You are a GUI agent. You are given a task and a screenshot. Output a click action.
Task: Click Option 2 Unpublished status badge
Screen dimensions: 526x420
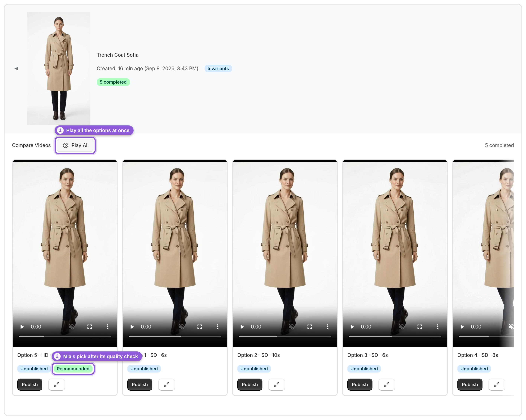click(x=254, y=369)
